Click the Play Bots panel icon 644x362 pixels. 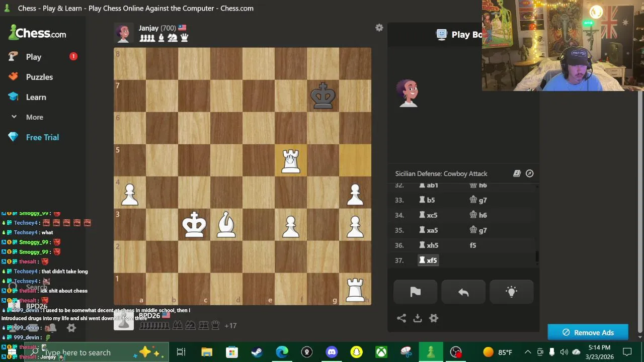tap(441, 34)
